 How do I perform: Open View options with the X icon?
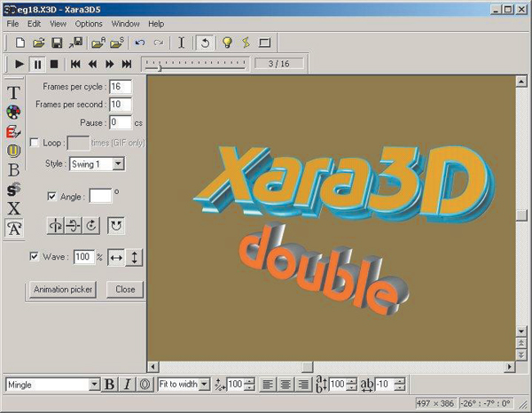[14, 208]
